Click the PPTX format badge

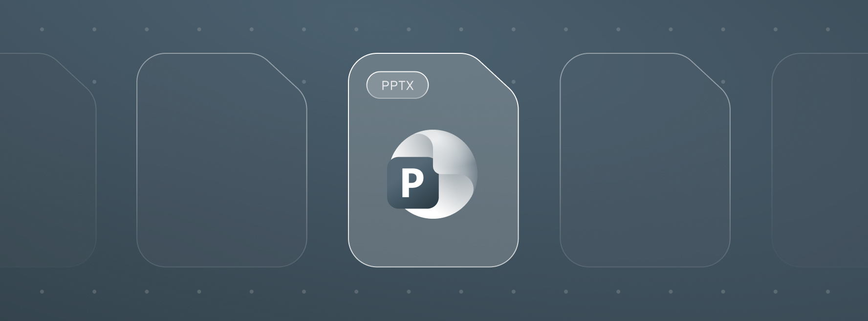coord(397,85)
